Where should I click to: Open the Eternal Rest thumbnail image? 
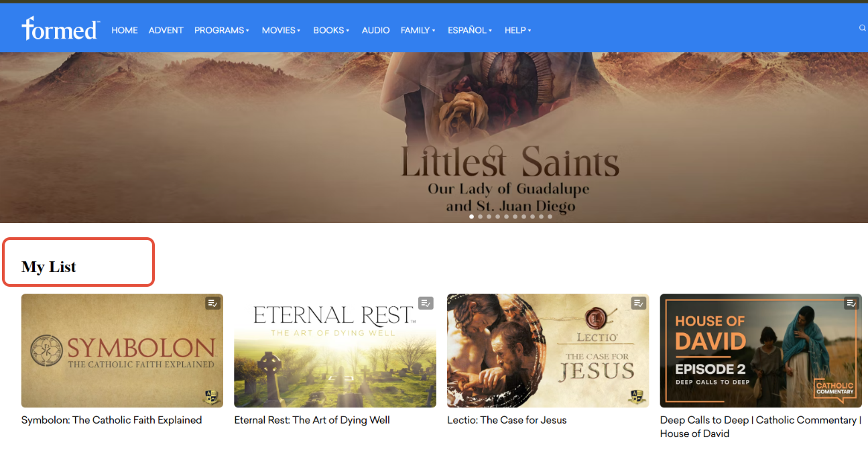click(335, 350)
